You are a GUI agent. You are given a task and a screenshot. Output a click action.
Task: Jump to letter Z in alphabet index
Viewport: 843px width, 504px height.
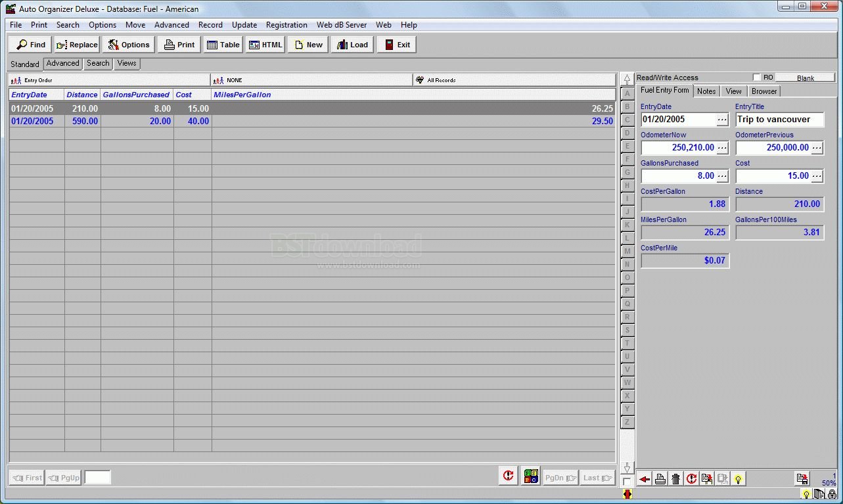(627, 422)
